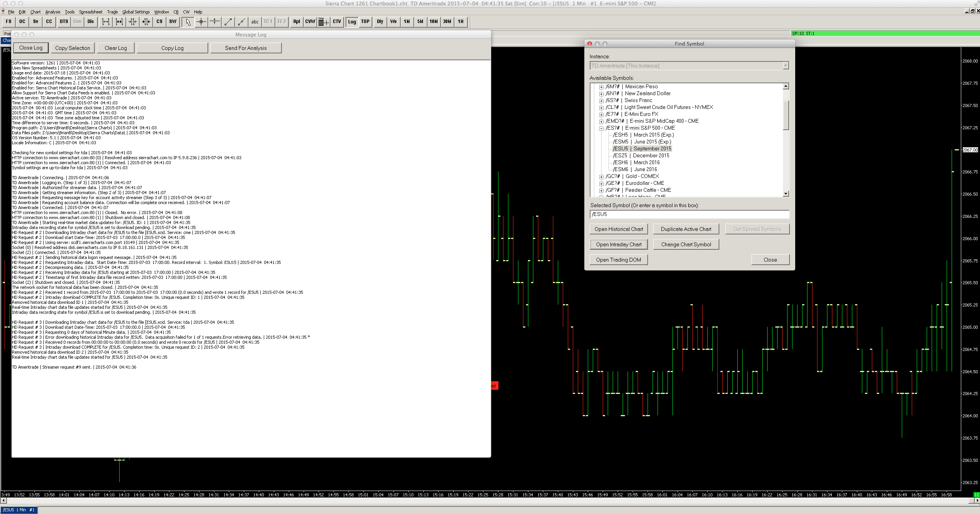
Task: Select the ray extending line tool
Action: pyautogui.click(x=242, y=22)
